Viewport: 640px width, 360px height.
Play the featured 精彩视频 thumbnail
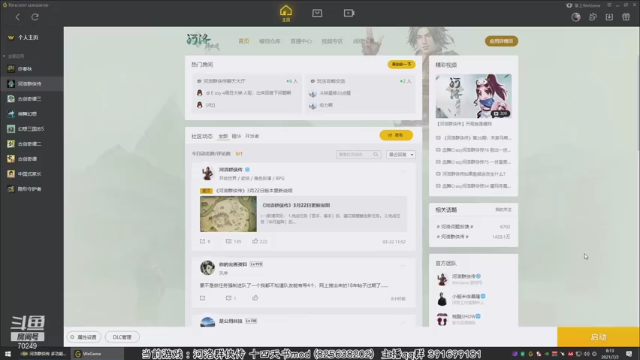pos(473,96)
